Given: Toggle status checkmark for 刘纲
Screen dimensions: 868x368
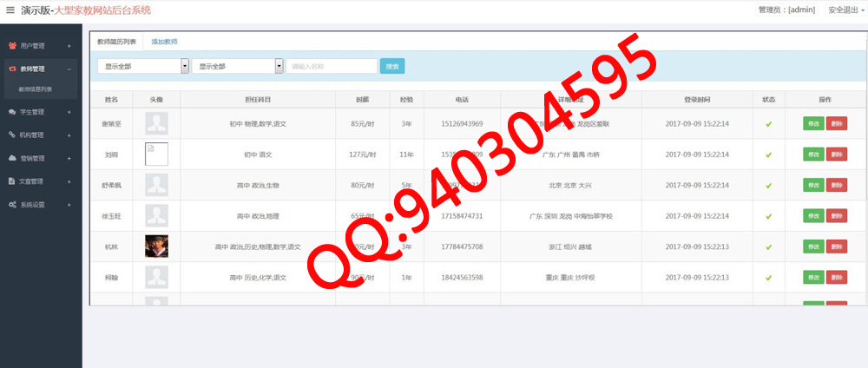Looking at the screenshot, I should tap(768, 154).
